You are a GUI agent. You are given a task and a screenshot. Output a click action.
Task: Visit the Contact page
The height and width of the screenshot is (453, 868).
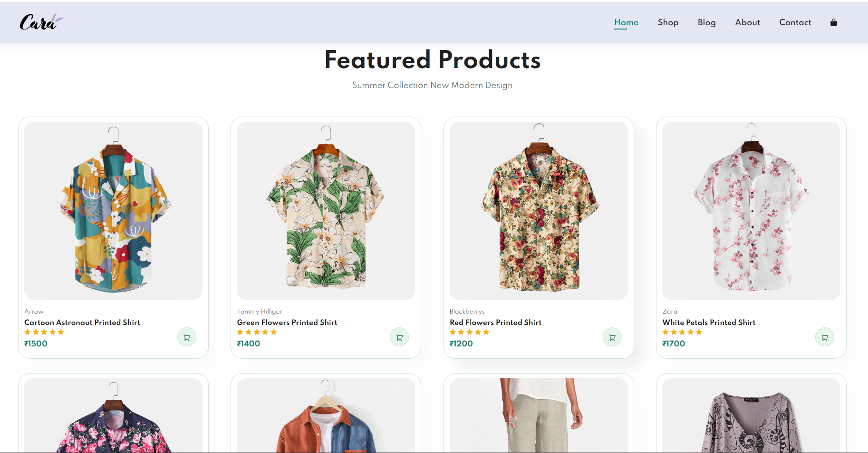tap(795, 22)
